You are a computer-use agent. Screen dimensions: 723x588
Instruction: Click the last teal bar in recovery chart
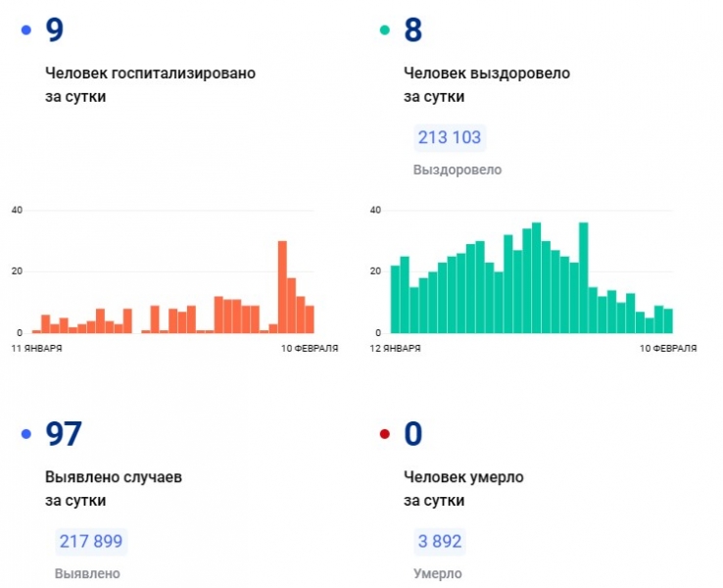point(668,321)
